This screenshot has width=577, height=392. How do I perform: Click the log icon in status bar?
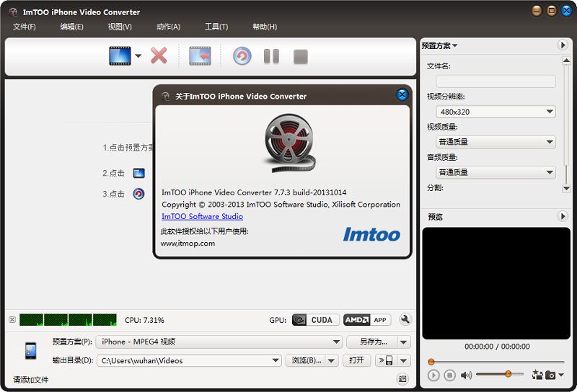tap(402, 378)
